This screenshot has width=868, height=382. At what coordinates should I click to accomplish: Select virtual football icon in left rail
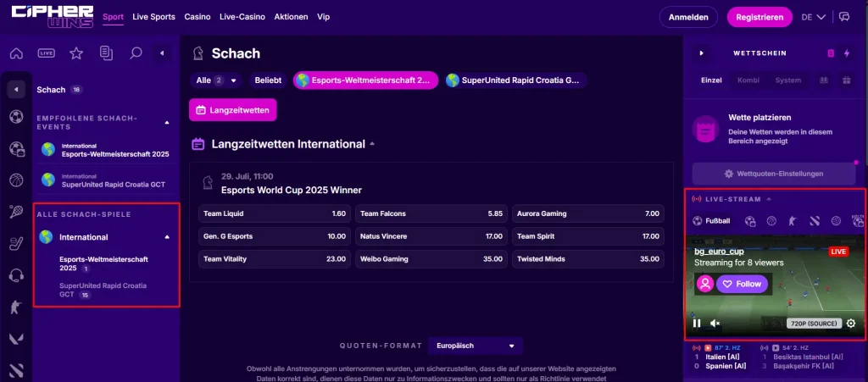tap(17, 149)
